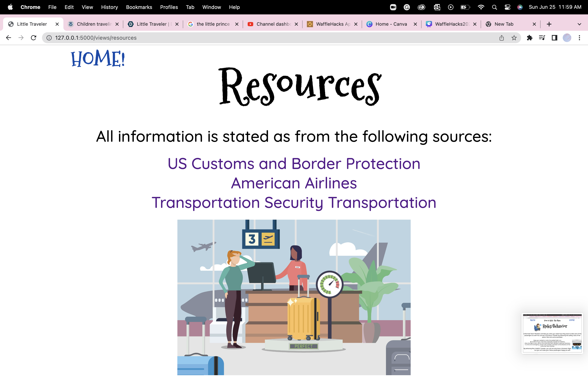Open the Wi-Fi status menu
588x382 pixels.
(481, 7)
